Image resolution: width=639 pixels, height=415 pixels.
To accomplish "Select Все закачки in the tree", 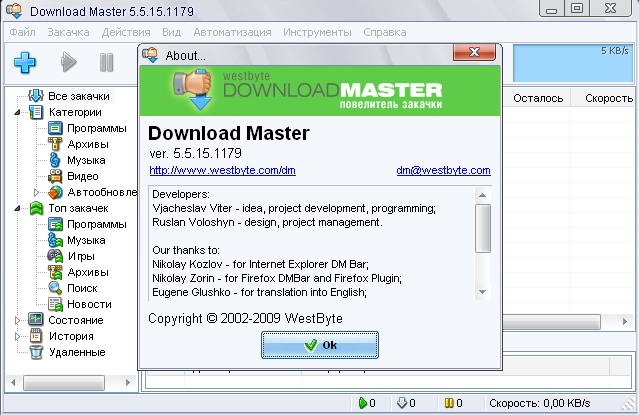I will coord(79,96).
